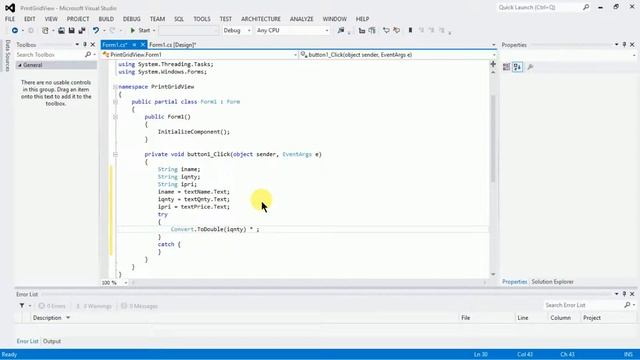
Task: Open the FILE menu
Action: (10, 19)
